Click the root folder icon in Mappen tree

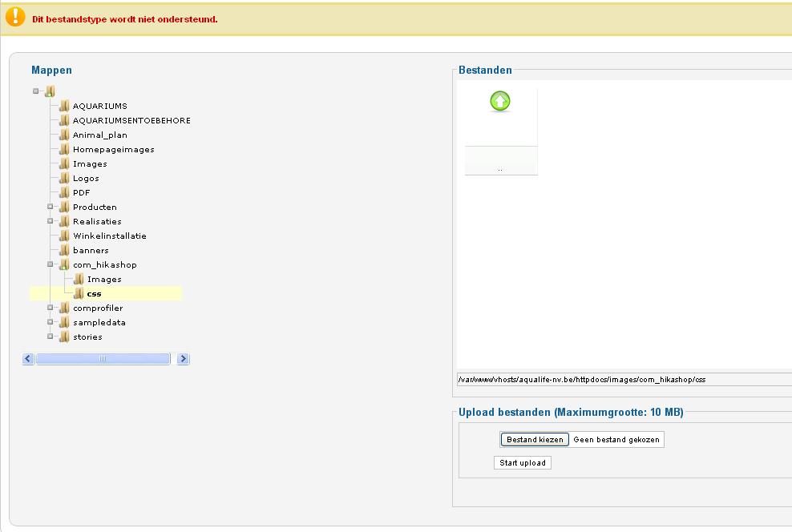[x=50, y=91]
